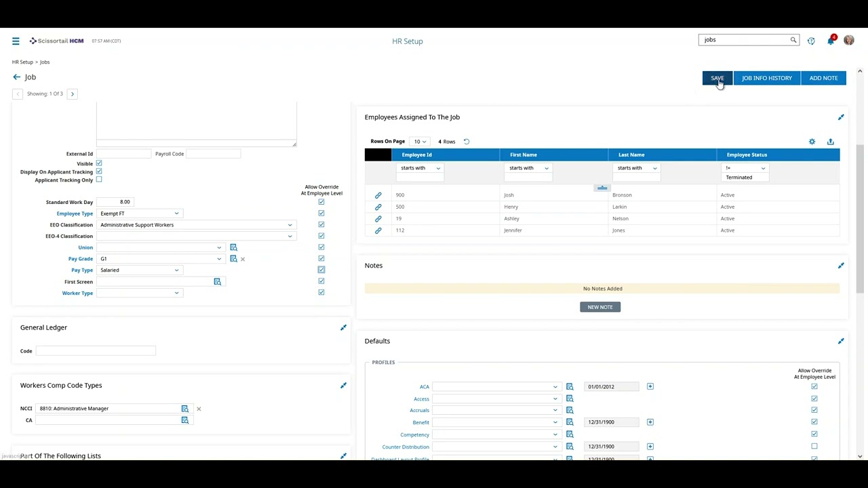Toggle Display On Applicant Tracking checkbox
This screenshot has height=488, width=868.
pyautogui.click(x=99, y=171)
